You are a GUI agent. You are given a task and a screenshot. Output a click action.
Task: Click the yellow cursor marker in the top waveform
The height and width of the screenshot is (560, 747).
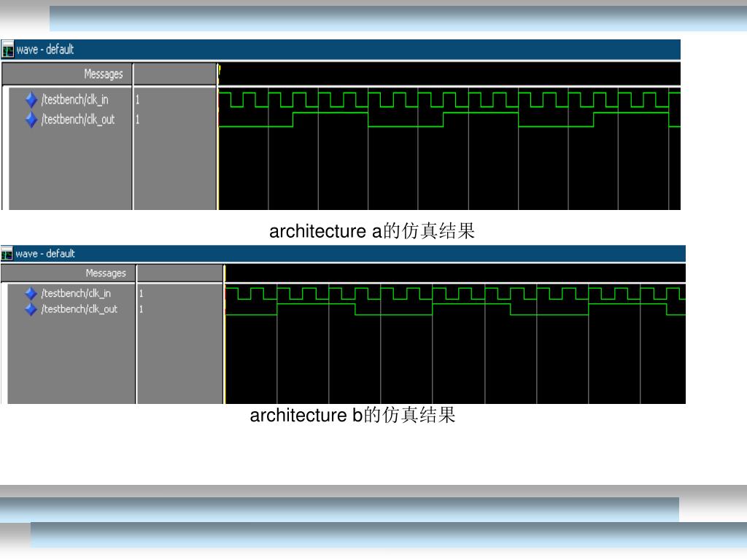click(x=219, y=71)
